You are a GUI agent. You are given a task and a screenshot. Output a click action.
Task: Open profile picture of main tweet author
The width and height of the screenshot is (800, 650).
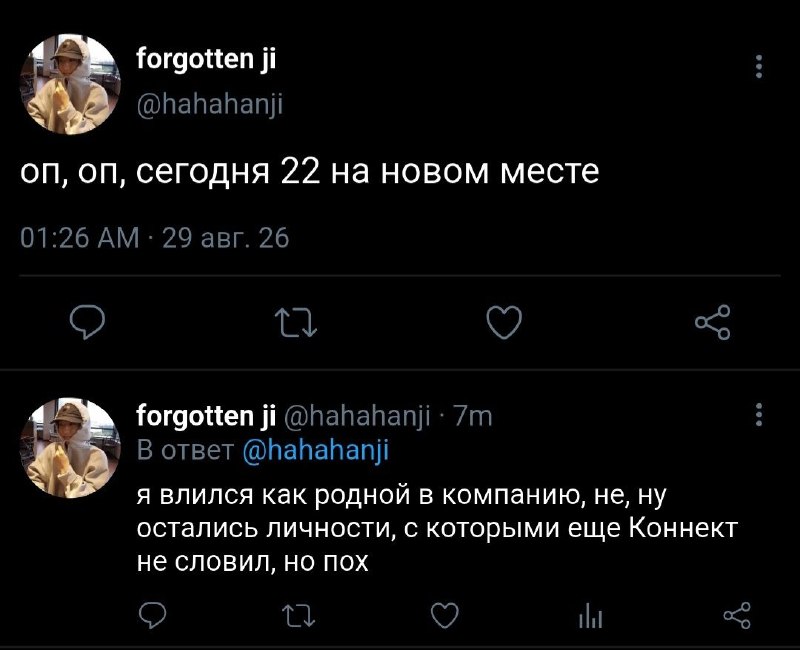click(70, 85)
